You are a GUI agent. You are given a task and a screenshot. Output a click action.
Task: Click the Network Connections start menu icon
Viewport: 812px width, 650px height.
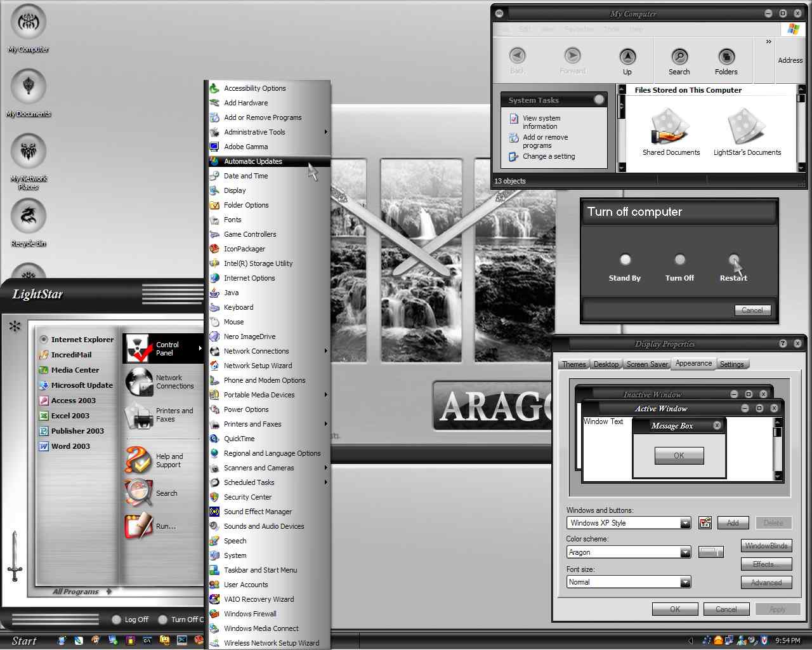click(x=139, y=381)
